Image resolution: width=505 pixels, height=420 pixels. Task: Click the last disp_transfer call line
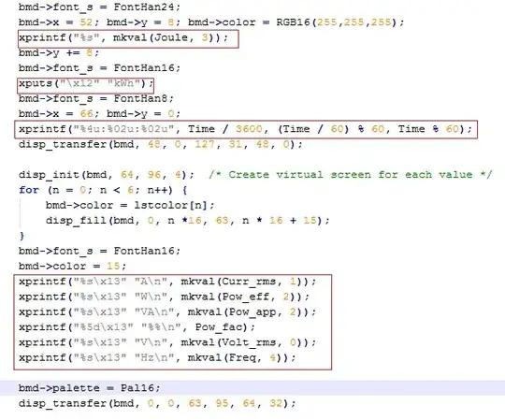157,403
